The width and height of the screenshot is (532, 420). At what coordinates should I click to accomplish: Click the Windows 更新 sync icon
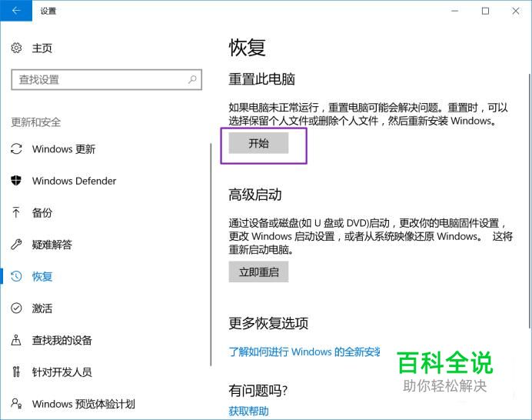(x=16, y=148)
